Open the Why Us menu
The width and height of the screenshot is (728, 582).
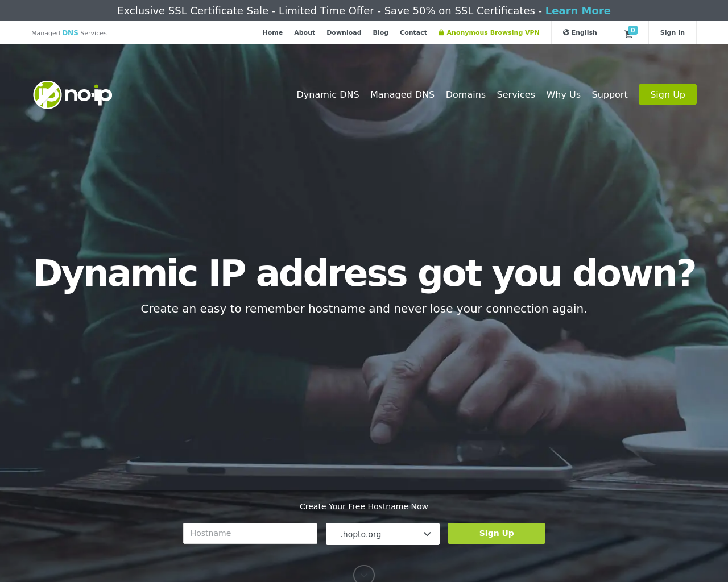tap(563, 94)
